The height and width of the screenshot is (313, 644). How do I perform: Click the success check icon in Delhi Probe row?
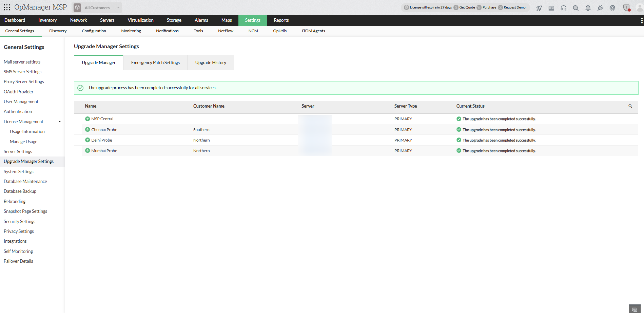(x=459, y=140)
